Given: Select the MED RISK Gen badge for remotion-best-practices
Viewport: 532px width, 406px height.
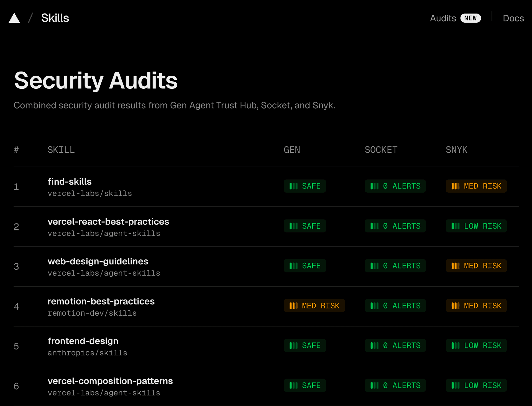Looking at the screenshot, I should coord(314,305).
